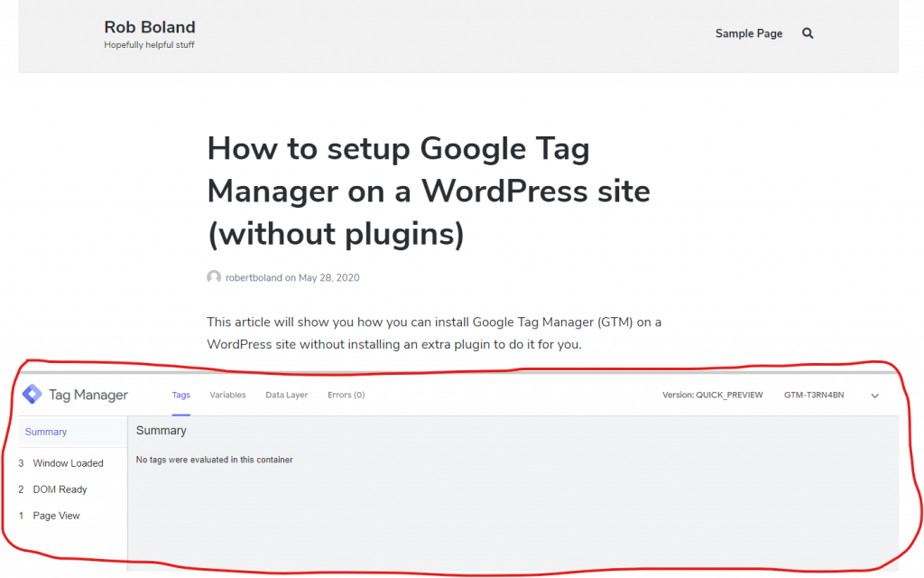Switch to the Tags tab

point(181,395)
